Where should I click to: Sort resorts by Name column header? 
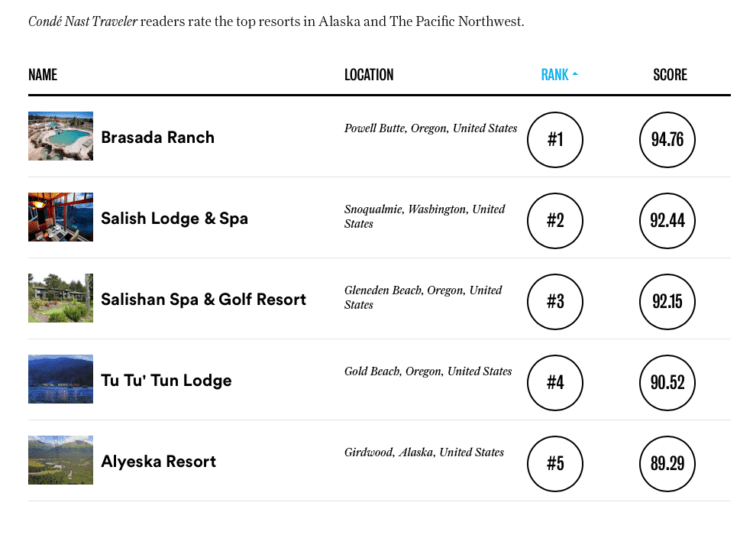[43, 75]
